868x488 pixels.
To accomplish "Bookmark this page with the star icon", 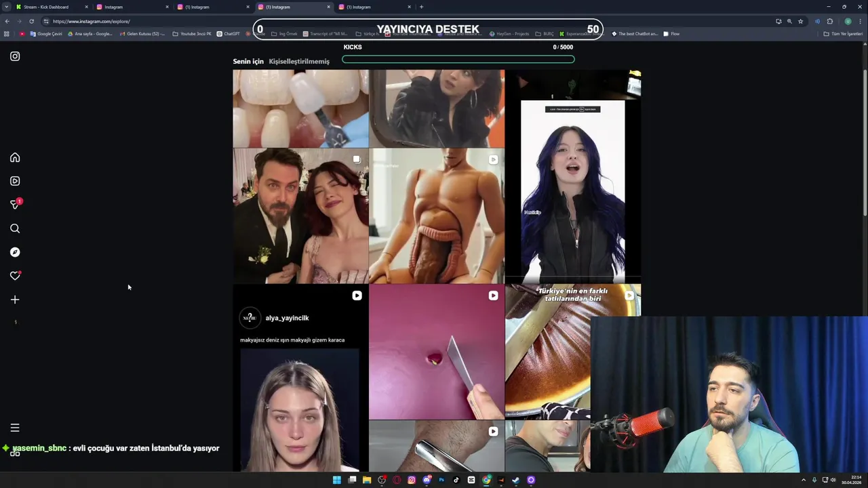I will [x=800, y=21].
